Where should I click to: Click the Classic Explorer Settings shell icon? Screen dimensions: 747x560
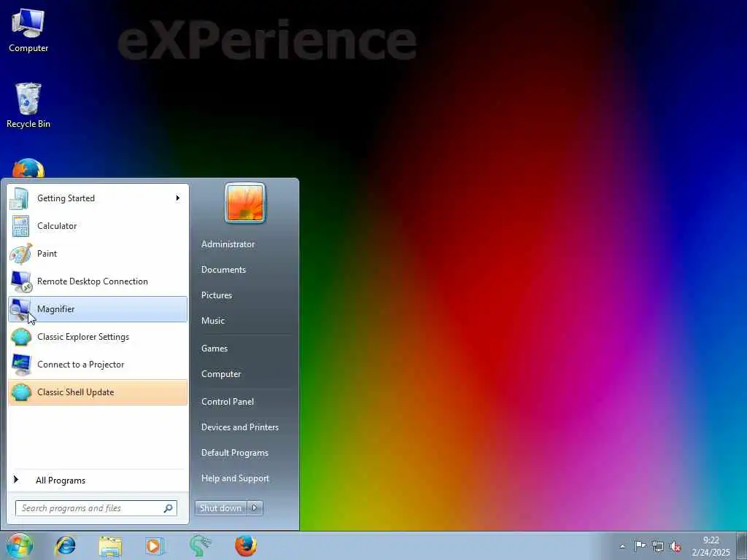pyautogui.click(x=21, y=337)
